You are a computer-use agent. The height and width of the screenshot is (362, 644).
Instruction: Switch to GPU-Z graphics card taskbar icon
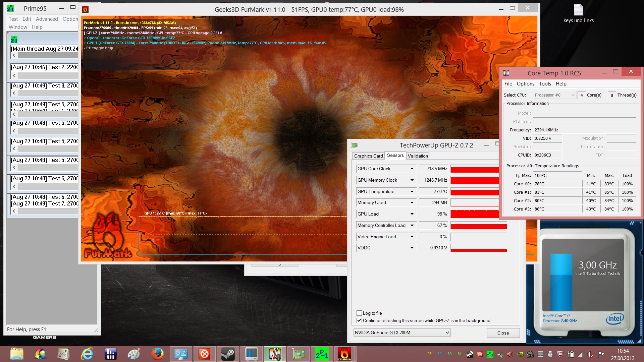click(x=298, y=354)
